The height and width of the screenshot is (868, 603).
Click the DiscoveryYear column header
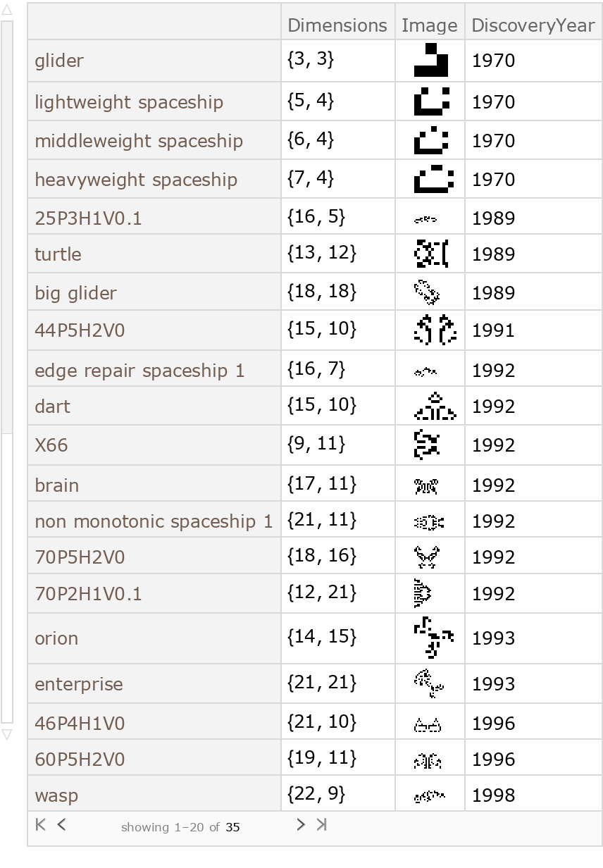coord(533,25)
